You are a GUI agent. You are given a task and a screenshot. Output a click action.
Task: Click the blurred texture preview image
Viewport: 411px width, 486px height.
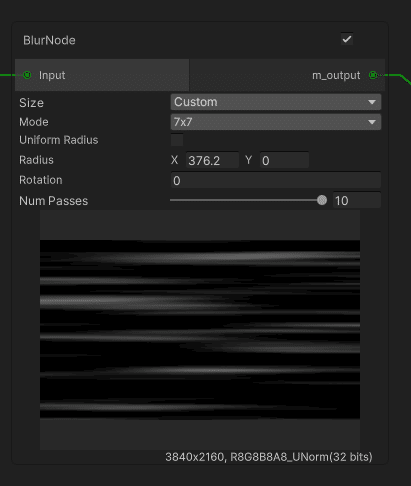tap(200, 329)
